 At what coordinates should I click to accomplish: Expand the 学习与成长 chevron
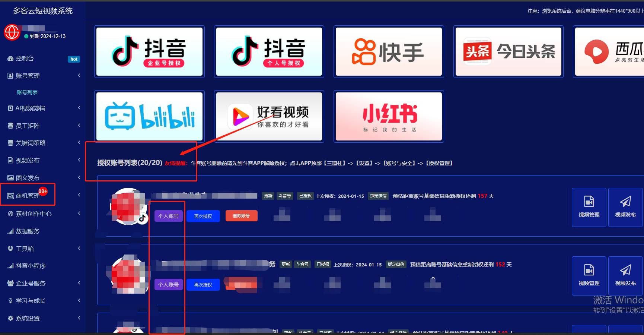point(79,301)
